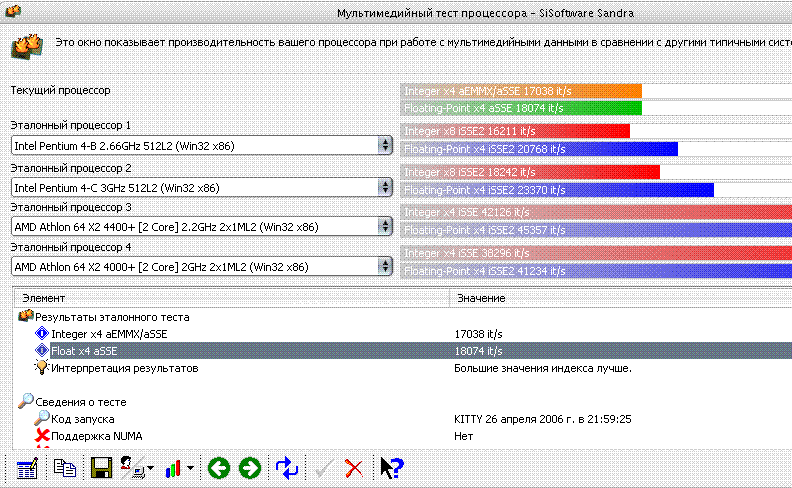Click the red Integer x4 iSSE 38296 bar
Viewport: 792px width, 488px height.
pos(596,253)
